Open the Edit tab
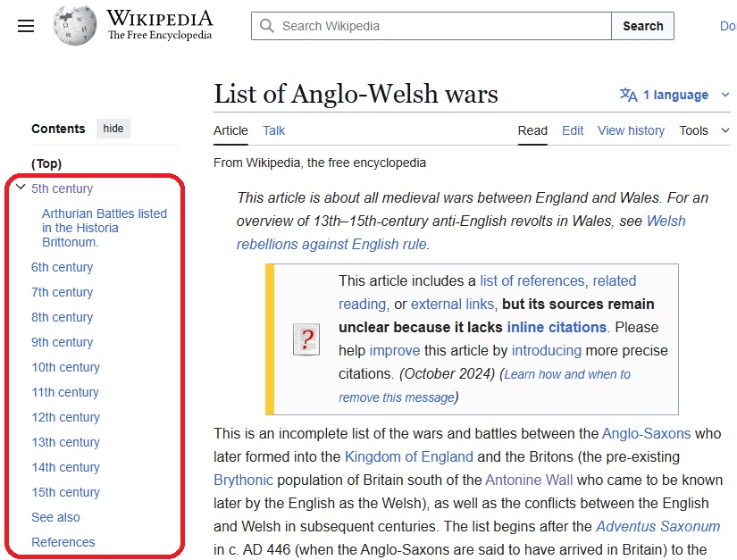 (573, 130)
